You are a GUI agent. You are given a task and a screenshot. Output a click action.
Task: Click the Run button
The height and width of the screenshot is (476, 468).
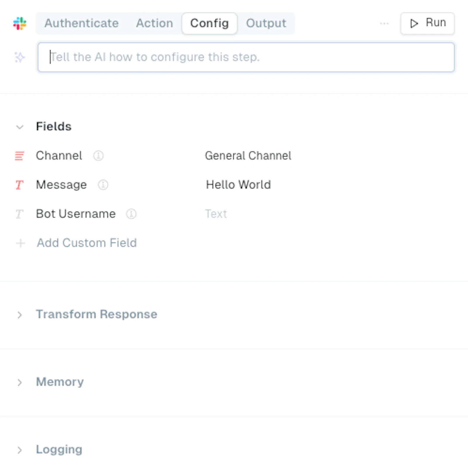point(427,23)
